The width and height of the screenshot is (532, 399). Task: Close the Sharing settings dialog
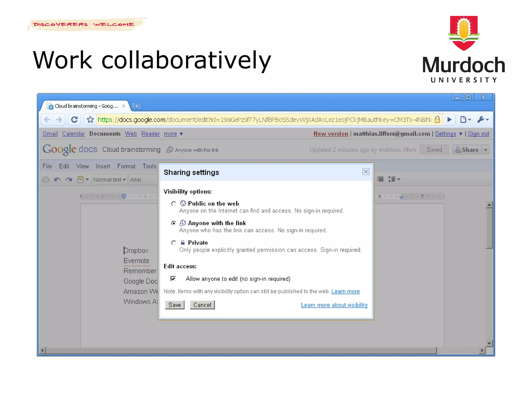click(366, 172)
